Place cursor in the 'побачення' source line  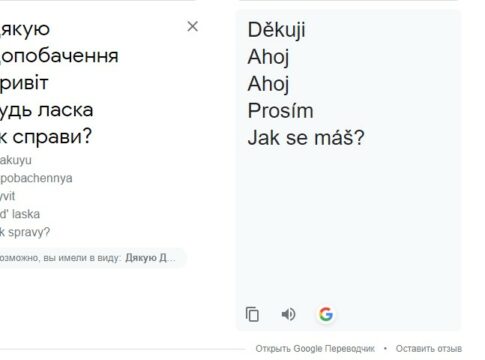59,56
